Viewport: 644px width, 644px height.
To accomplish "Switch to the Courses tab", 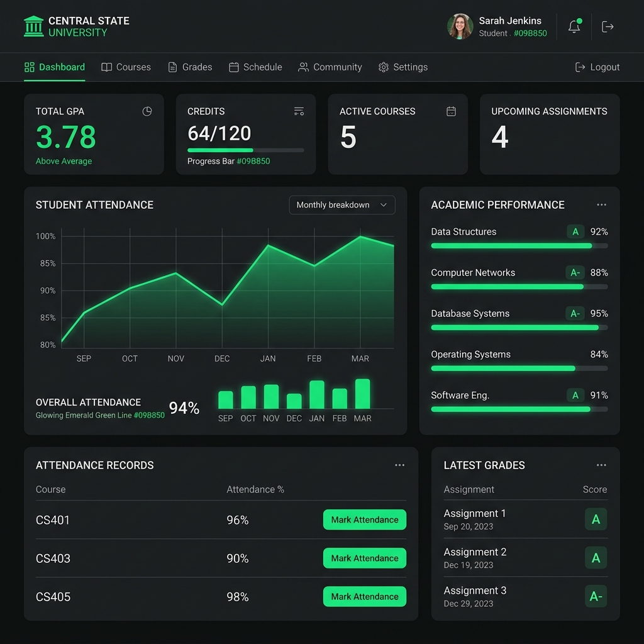I will tap(126, 67).
